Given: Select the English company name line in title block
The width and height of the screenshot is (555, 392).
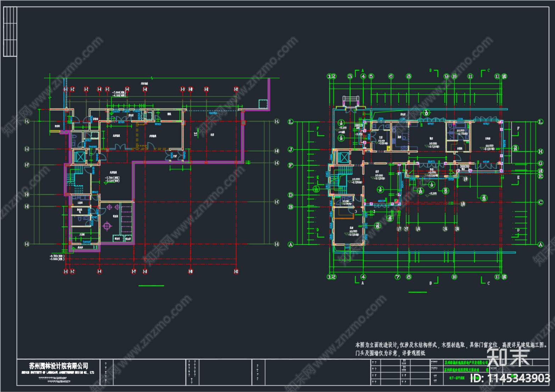Looking at the screenshot, I should click(x=58, y=373).
